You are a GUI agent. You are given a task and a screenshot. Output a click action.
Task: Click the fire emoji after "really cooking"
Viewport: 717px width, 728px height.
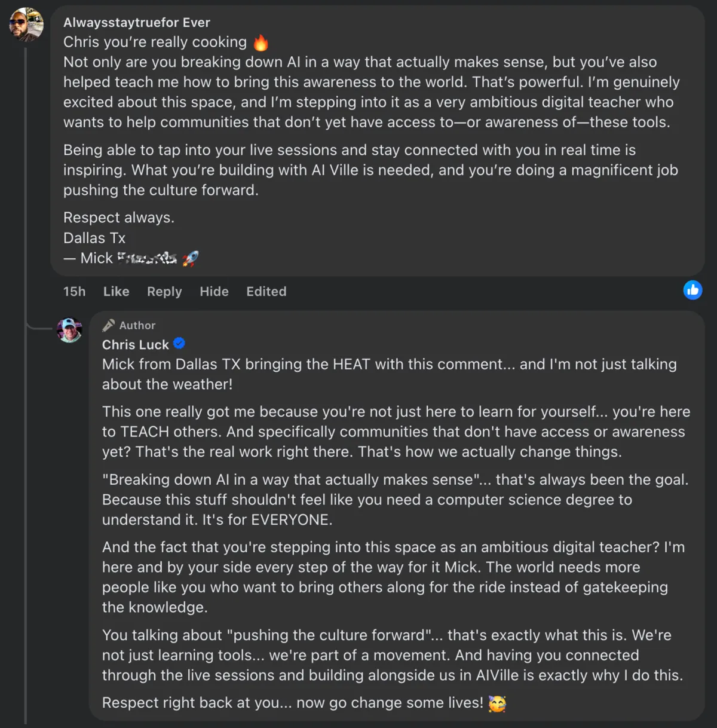[x=261, y=42]
